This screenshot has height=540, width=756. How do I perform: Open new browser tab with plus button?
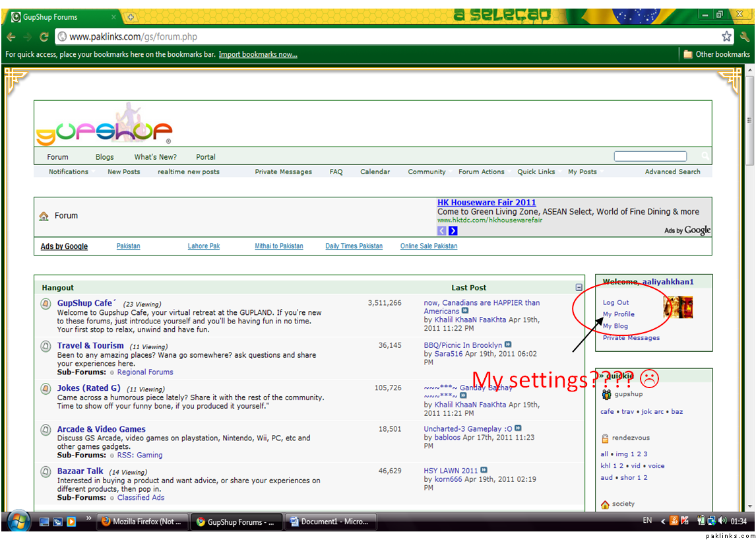131,17
